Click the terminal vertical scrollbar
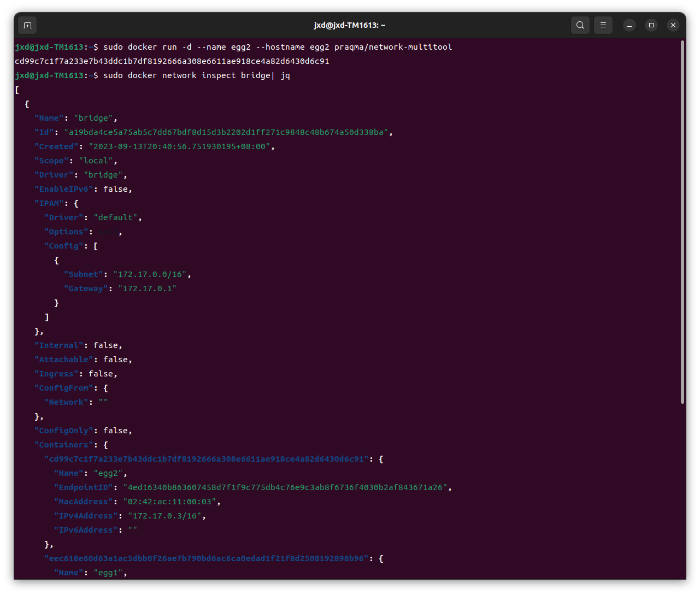The width and height of the screenshot is (700, 595). pos(683,222)
